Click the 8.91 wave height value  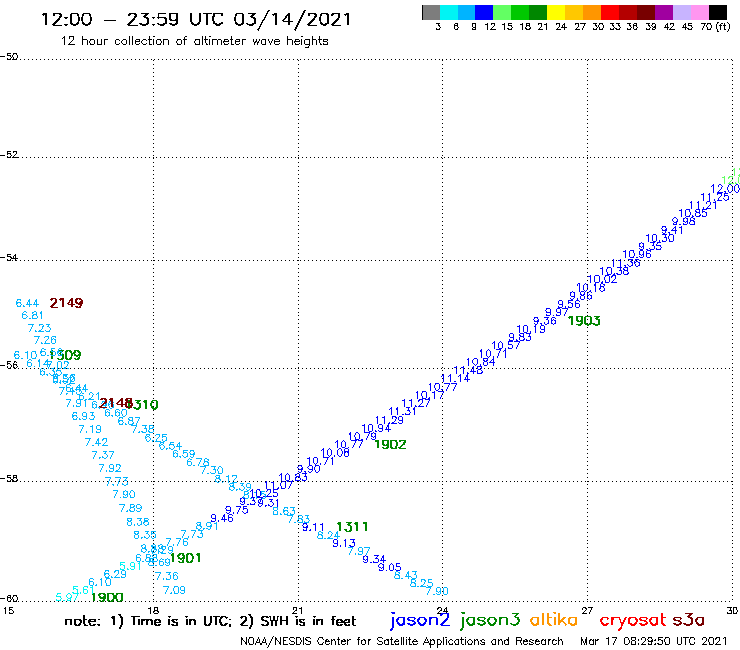pyautogui.click(x=207, y=526)
